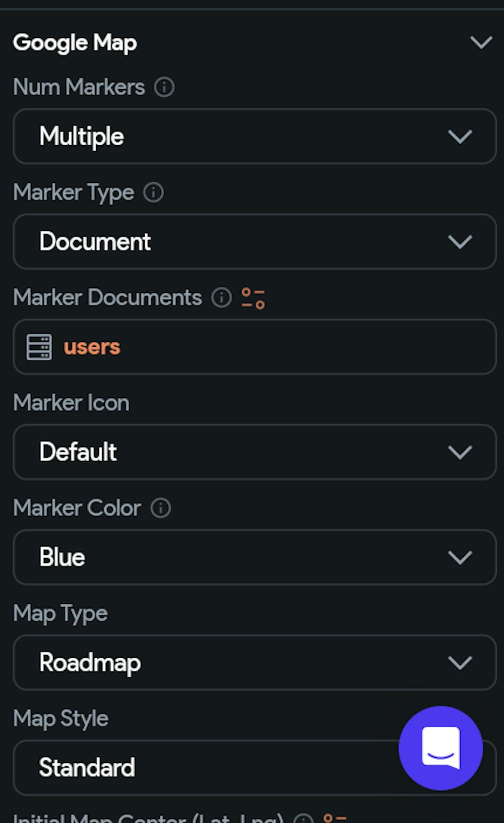The image size is (504, 823).
Task: Click the users document field
Action: click(x=255, y=347)
